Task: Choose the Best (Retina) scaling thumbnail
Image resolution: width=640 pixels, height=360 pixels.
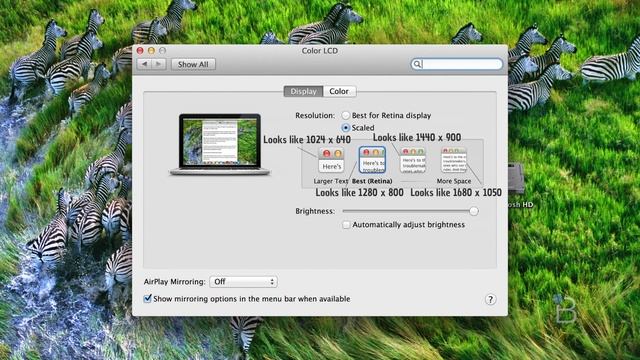Action: point(372,160)
